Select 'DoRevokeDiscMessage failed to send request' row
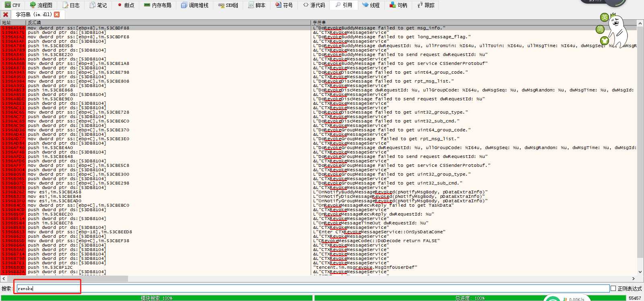644x301 pixels. [398, 99]
